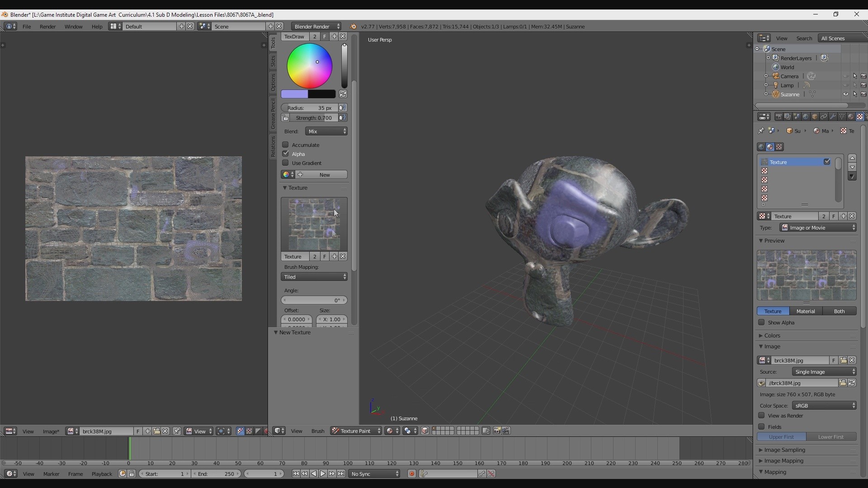This screenshot has width=868, height=488.
Task: Select Both preview button
Action: pyautogui.click(x=839, y=311)
